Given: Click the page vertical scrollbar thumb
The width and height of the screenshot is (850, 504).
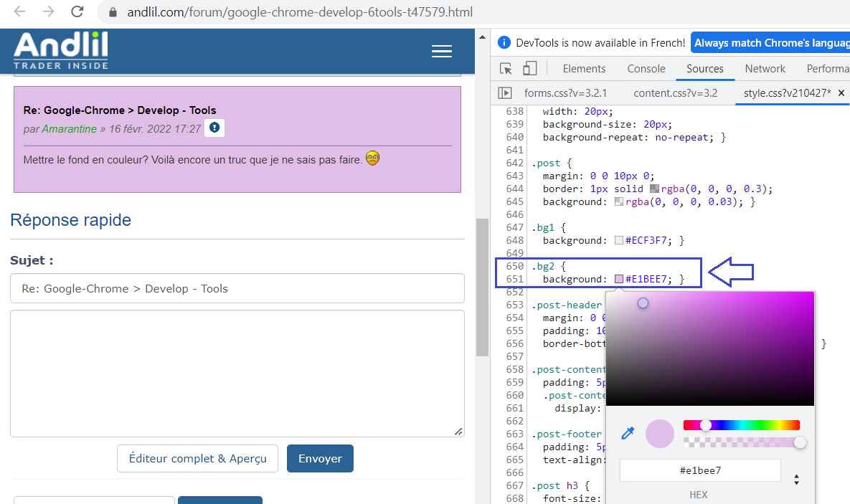Looking at the screenshot, I should (482, 287).
